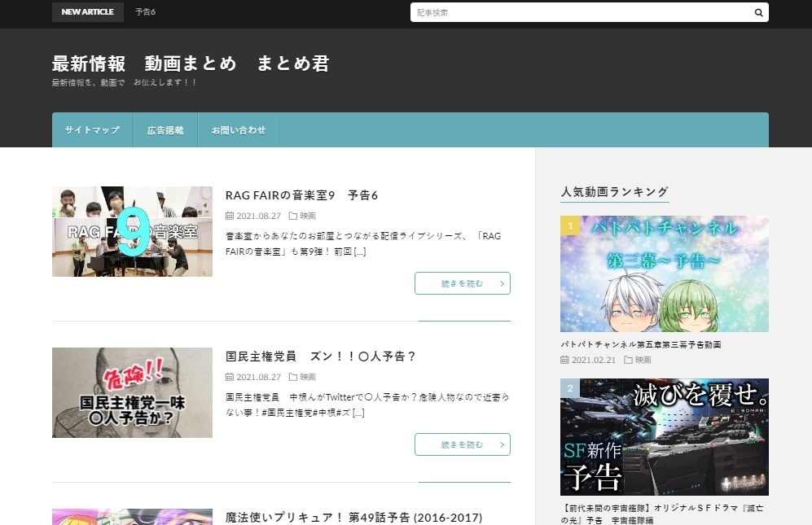Click 続きを読む button for 国民主権党員 article
812x525 pixels.
[x=463, y=444]
